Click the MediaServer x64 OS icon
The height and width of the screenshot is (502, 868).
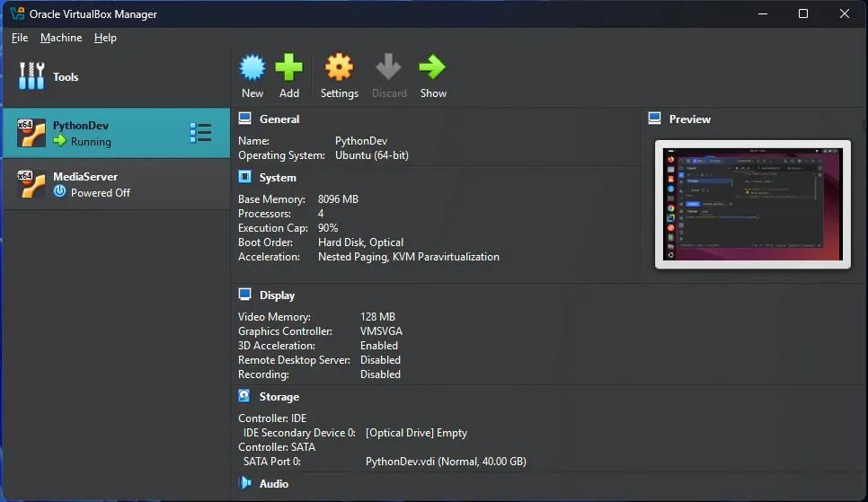(x=31, y=184)
